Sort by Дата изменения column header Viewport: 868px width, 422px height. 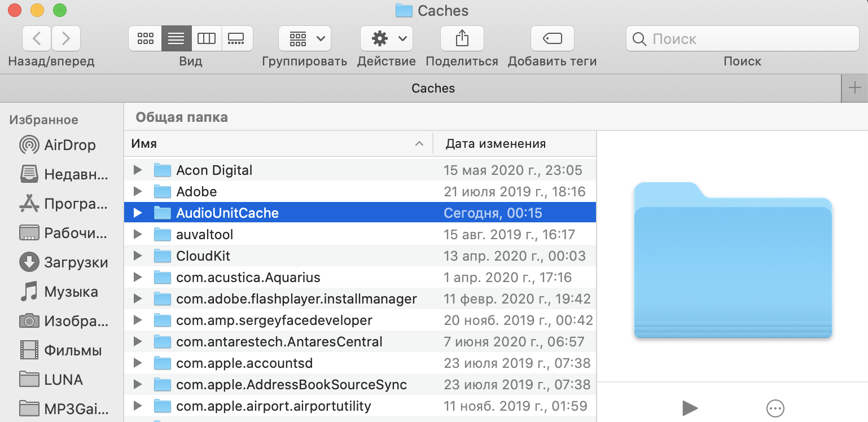(x=496, y=144)
